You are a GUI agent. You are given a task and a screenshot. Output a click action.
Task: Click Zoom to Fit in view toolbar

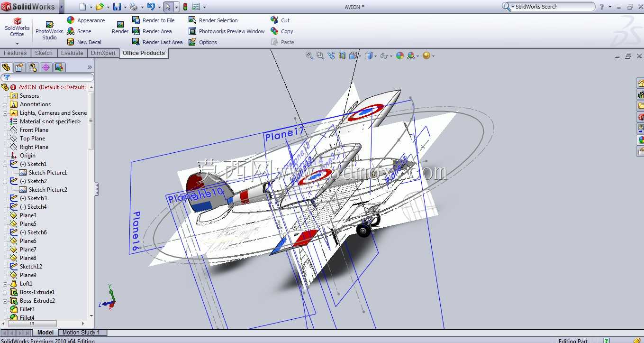pos(309,56)
